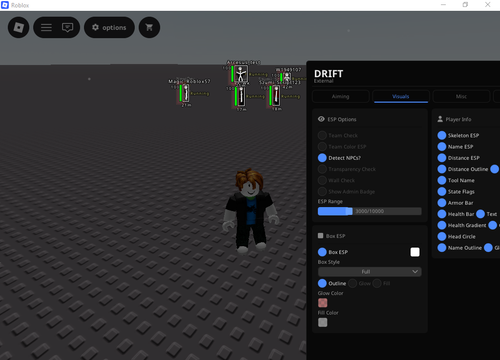Screen dimensions: 500x360
Task: Click the person icon beside Player Info
Action: (440, 119)
